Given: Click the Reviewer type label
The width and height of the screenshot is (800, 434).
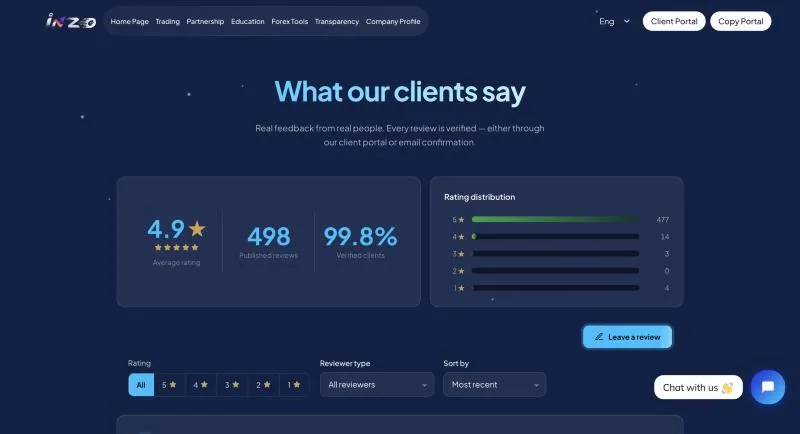Looking at the screenshot, I should [345, 363].
